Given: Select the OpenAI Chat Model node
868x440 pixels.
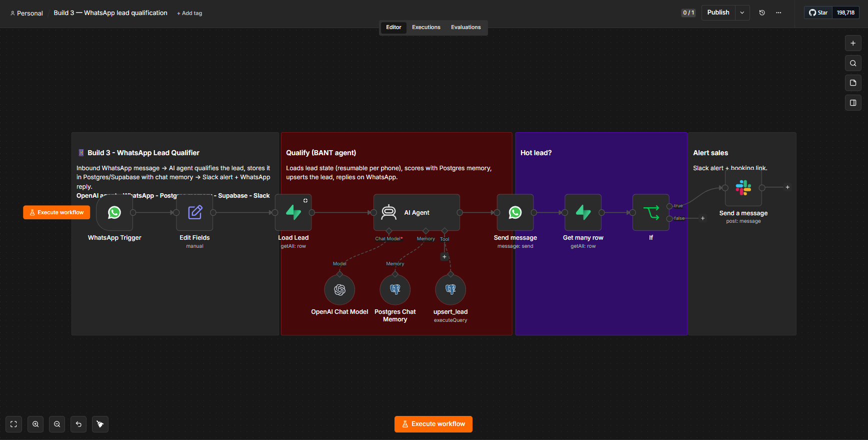Looking at the screenshot, I should pos(339,289).
